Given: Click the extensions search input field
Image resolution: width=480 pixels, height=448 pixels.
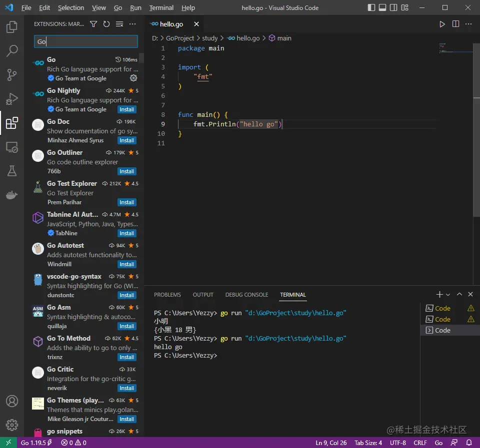Looking at the screenshot, I should click(x=85, y=41).
